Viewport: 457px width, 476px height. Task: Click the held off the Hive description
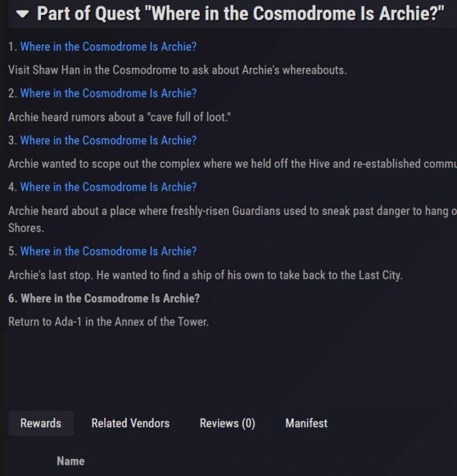coord(232,164)
